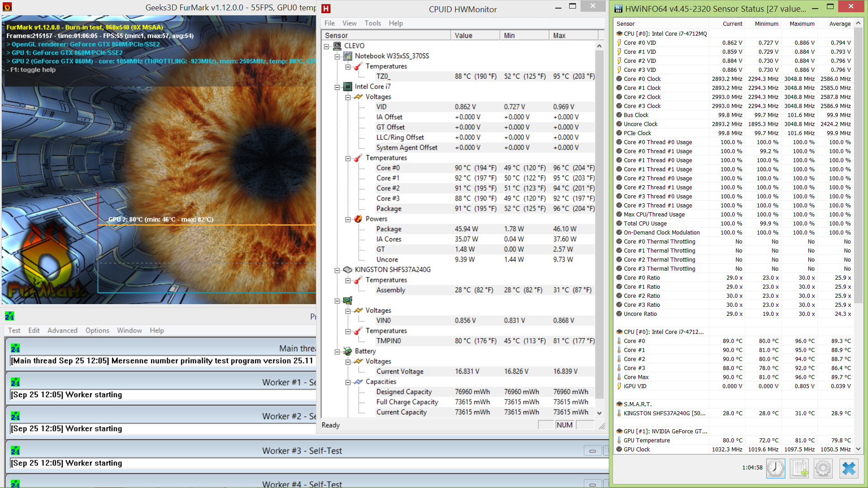The height and width of the screenshot is (488, 868).
Task: Click Prime95 title bar icon
Action: pyautogui.click(x=9, y=316)
